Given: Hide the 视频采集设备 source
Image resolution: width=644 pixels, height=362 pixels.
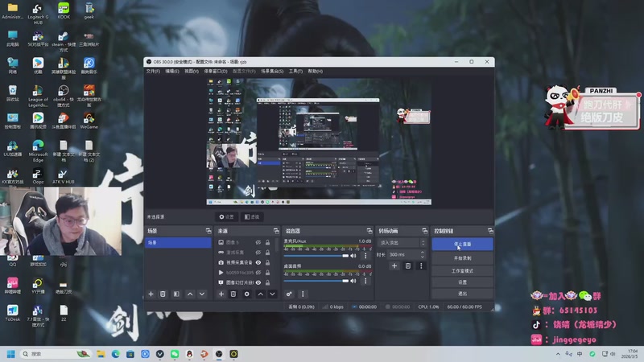Looking at the screenshot, I should [258, 262].
